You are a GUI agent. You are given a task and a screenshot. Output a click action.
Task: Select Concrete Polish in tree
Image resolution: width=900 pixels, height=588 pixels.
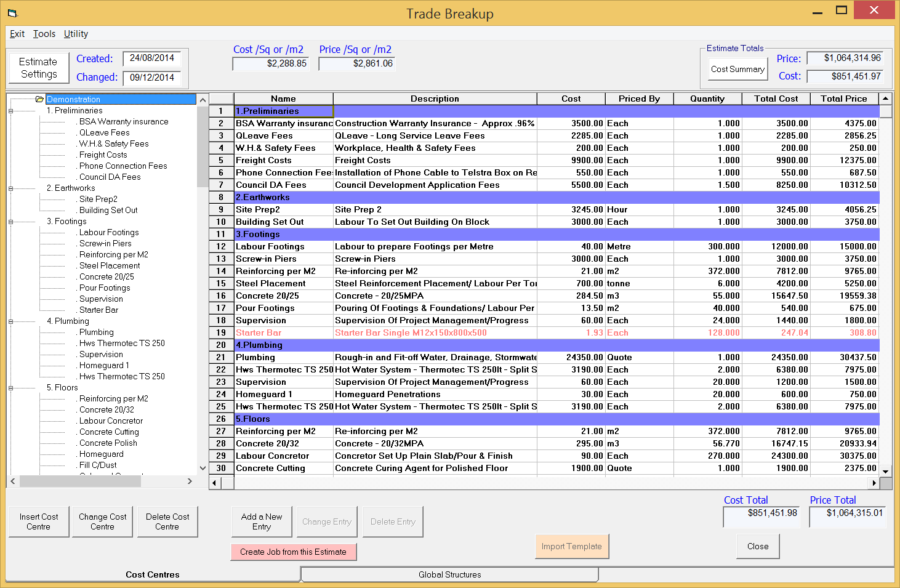[108, 443]
